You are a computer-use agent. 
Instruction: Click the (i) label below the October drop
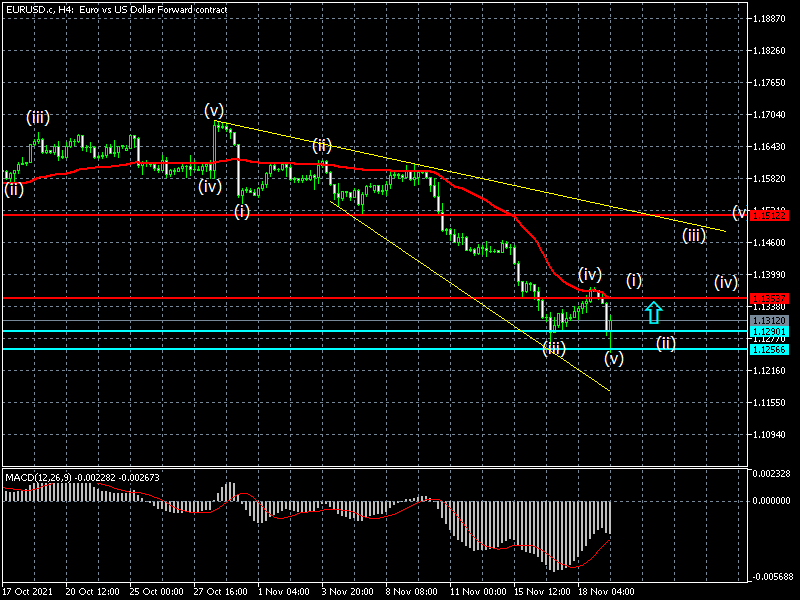(x=242, y=211)
